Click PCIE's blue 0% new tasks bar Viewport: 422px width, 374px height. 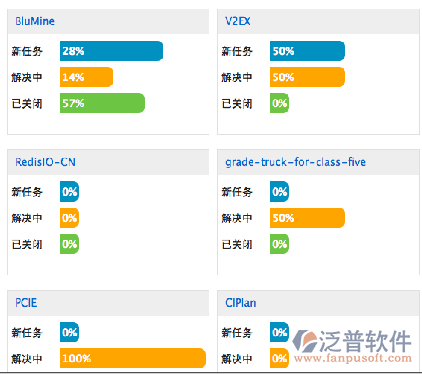(69, 332)
